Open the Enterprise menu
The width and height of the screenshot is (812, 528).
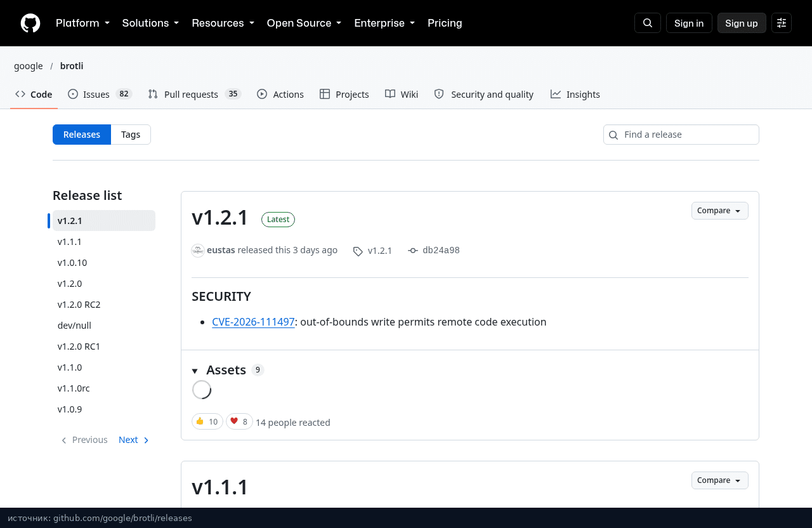pyautogui.click(x=384, y=23)
